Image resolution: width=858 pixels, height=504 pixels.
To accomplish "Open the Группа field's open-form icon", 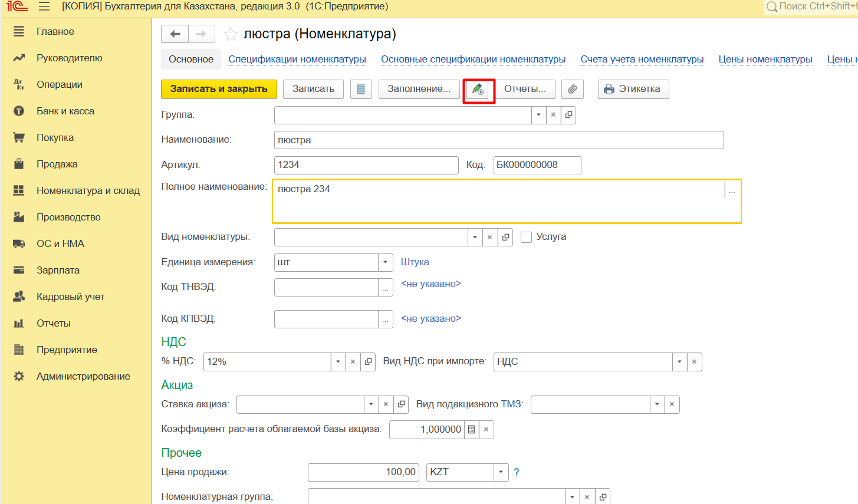I will coord(568,115).
